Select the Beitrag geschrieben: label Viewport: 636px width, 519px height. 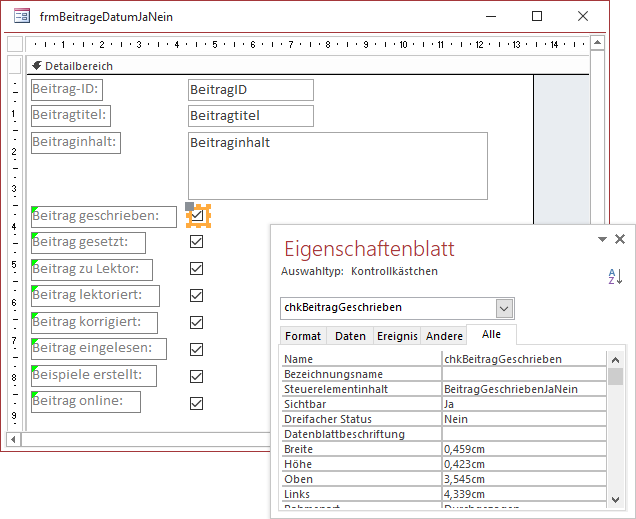click(x=104, y=217)
